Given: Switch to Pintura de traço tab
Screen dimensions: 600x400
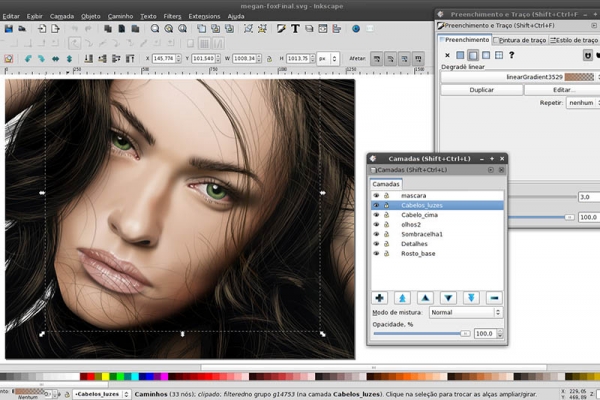Looking at the screenshot, I should pos(520,40).
